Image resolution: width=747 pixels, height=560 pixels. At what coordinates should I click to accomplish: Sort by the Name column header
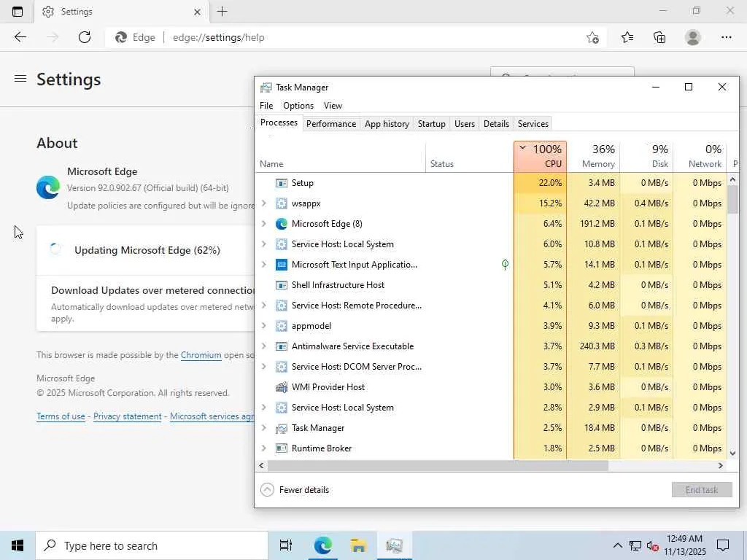pos(340,156)
